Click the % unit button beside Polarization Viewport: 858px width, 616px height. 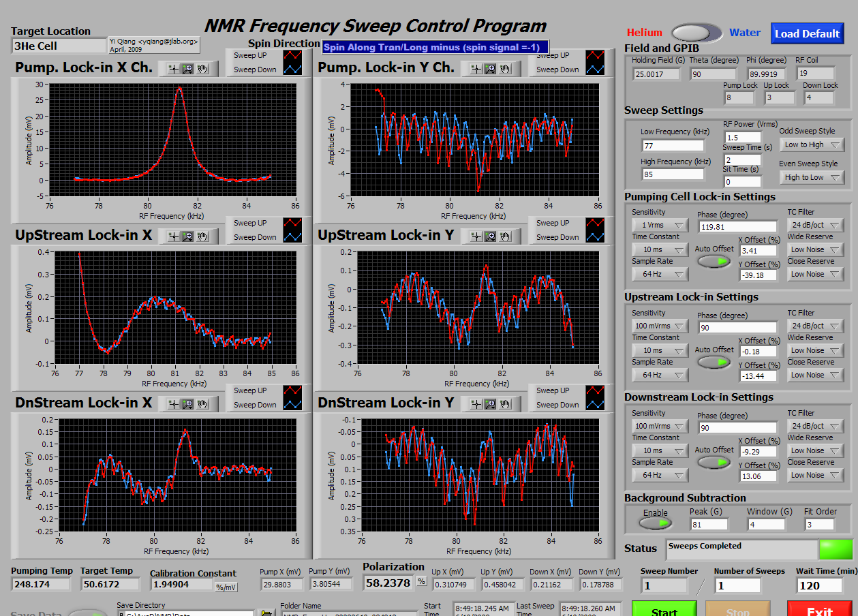click(421, 582)
